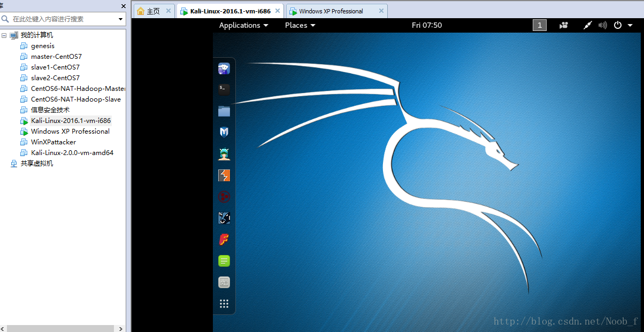The width and height of the screenshot is (644, 332).
Task: Click the volume speaker icon in top bar
Action: click(603, 25)
